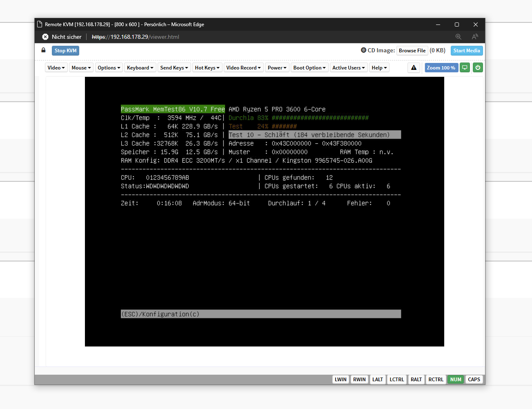The width and height of the screenshot is (532, 409).
Task: Click the Start Media button
Action: 467,51
